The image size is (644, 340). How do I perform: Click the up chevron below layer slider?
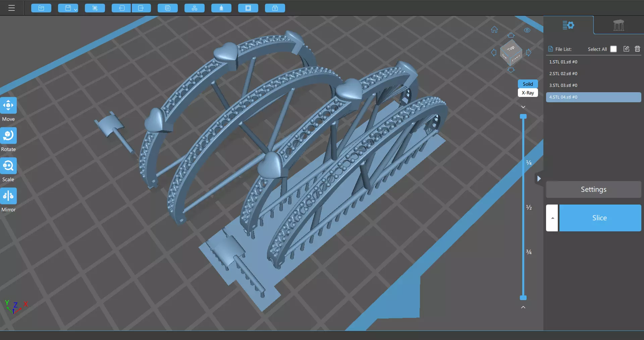point(523,307)
